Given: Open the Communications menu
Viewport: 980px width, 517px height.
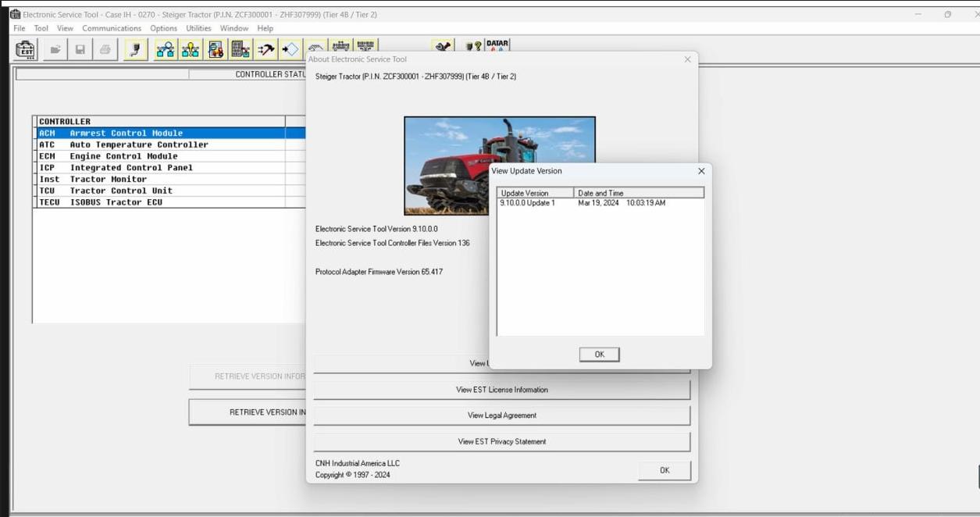Looking at the screenshot, I should click(112, 28).
